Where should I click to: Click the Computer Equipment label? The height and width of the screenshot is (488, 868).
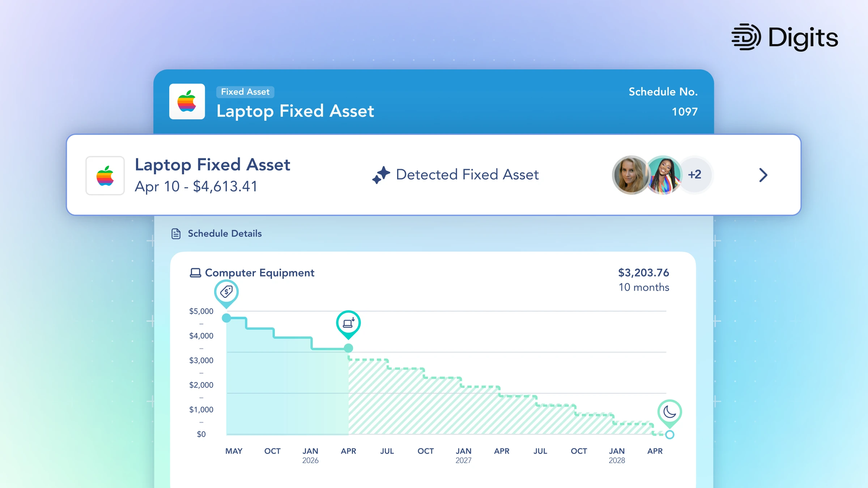pyautogui.click(x=260, y=273)
